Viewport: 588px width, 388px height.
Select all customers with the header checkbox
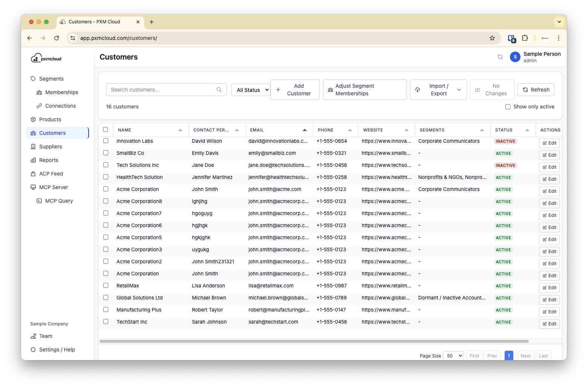point(106,130)
